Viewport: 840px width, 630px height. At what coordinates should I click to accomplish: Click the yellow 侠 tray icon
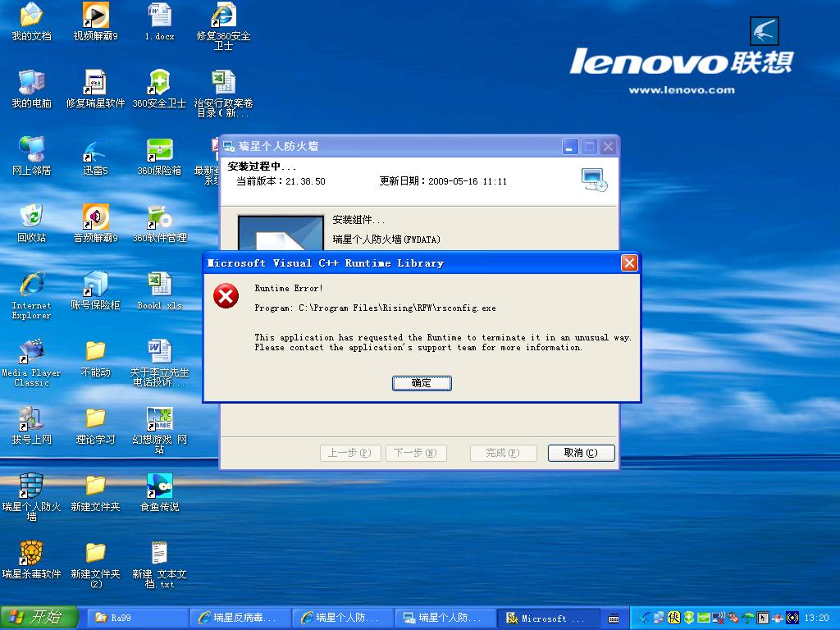tap(674, 618)
